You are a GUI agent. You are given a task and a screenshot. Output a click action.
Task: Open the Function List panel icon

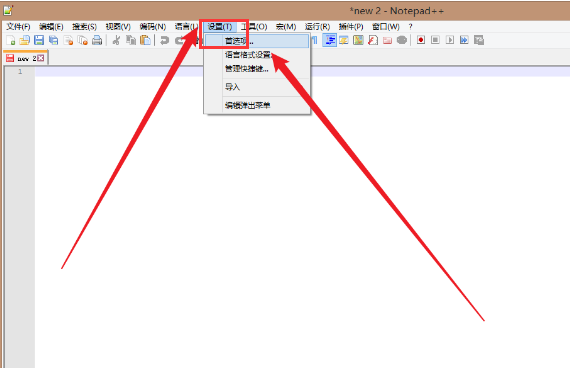[373, 40]
